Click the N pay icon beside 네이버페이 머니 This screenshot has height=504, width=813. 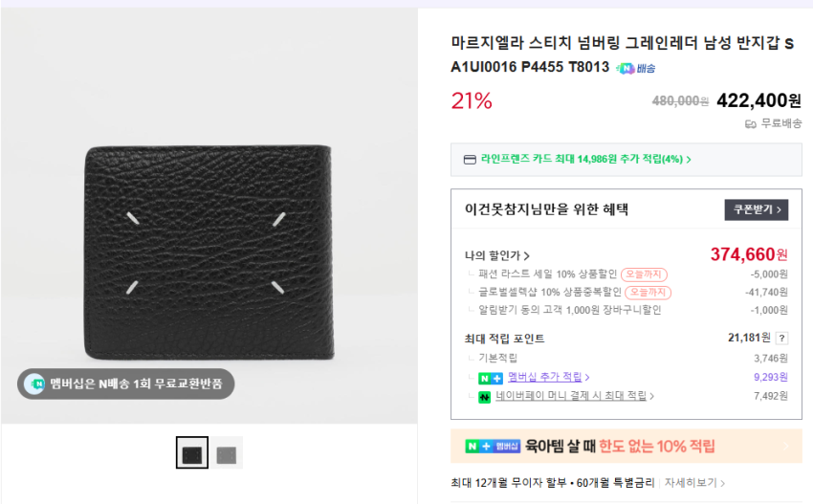point(485,396)
